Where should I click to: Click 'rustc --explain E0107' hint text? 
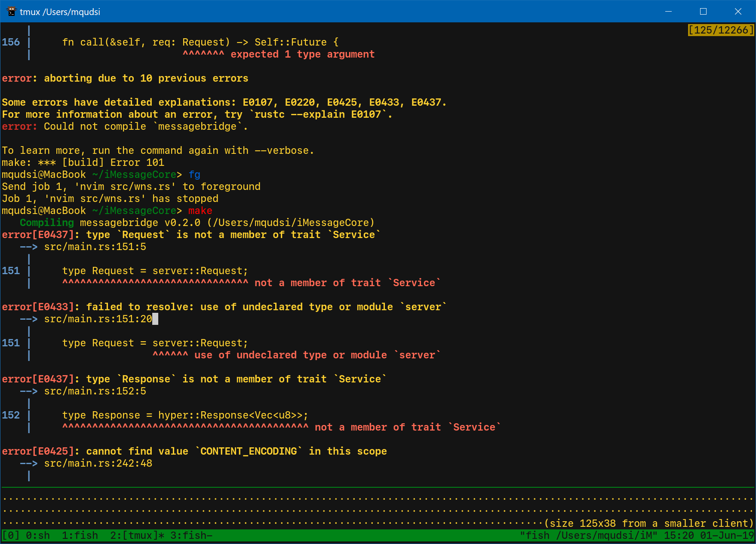pyautogui.click(x=318, y=114)
